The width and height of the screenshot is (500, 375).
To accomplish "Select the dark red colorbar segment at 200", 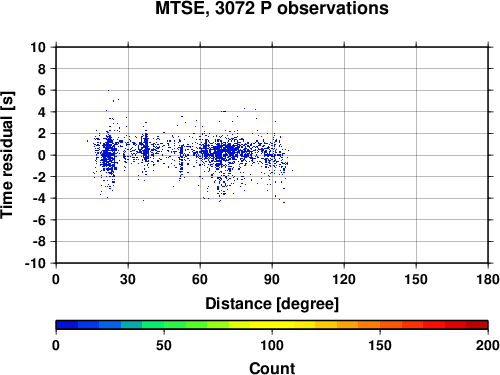I will pos(477,325).
